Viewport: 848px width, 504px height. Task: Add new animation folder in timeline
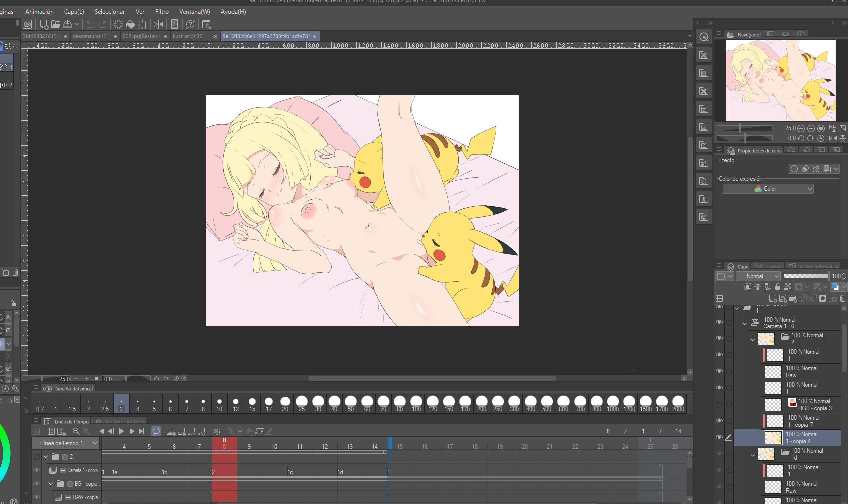[x=171, y=431]
